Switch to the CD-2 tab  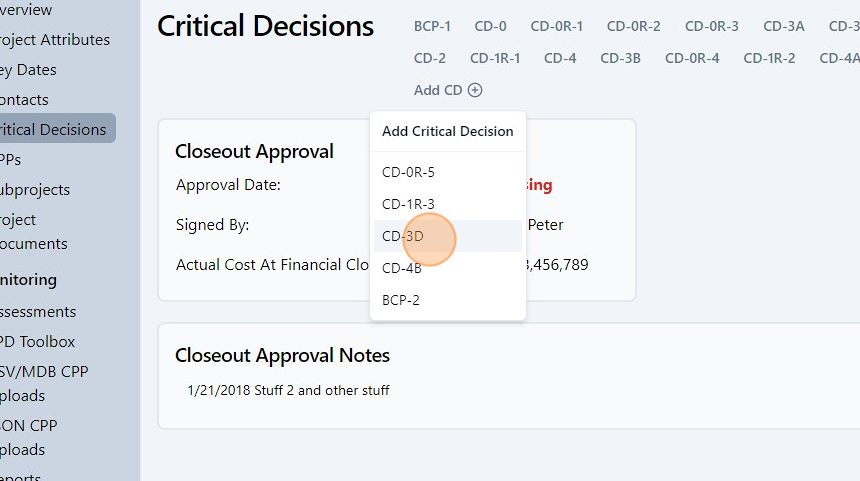pos(430,58)
